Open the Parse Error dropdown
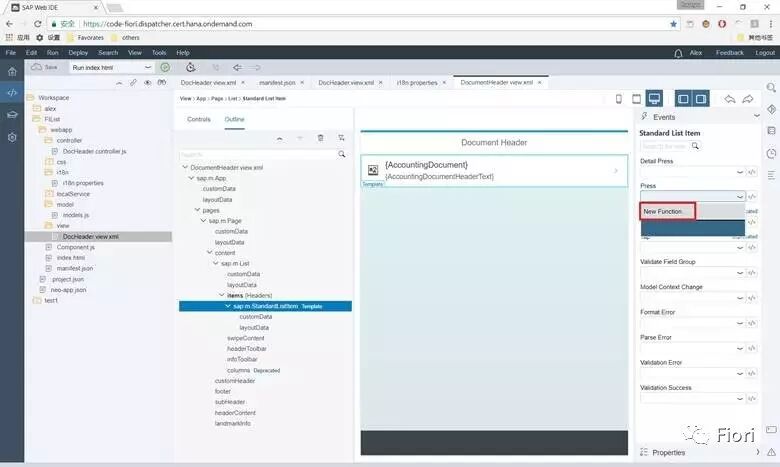This screenshot has height=467, width=780. pyautogui.click(x=740, y=348)
